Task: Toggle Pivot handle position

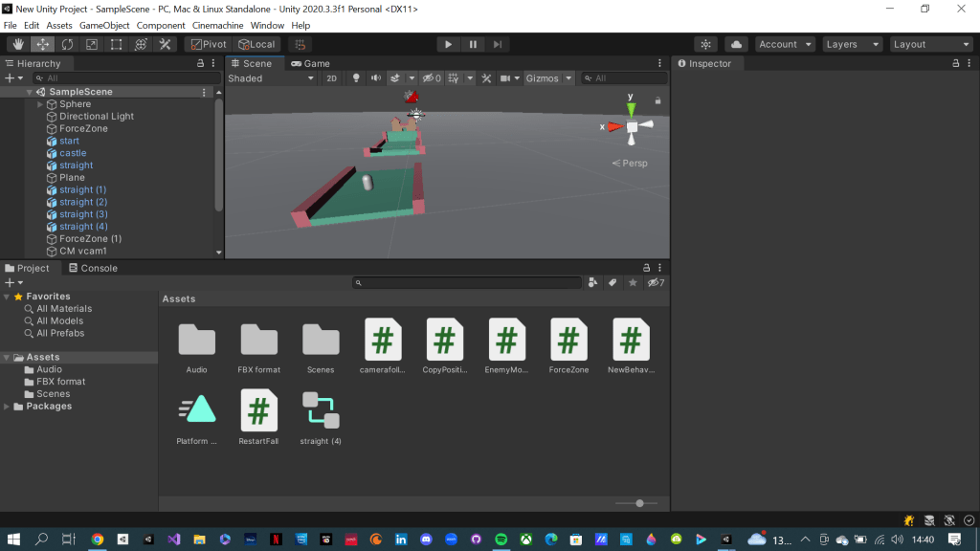Action: (207, 44)
